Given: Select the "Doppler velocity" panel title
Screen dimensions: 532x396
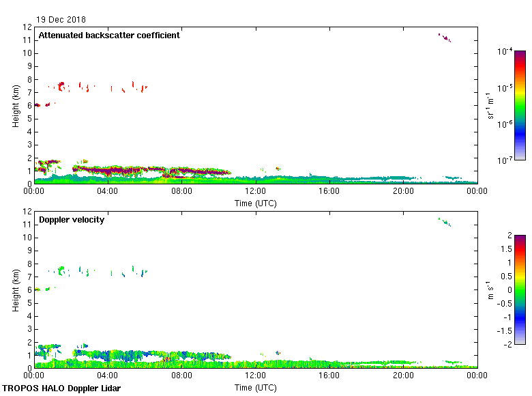Looking at the screenshot, I should 72,220.
